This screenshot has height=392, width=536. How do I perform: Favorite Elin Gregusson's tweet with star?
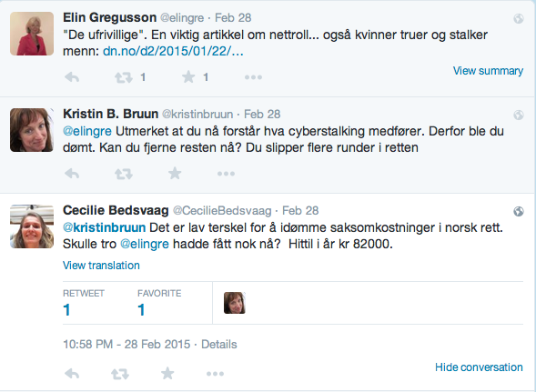(x=188, y=77)
